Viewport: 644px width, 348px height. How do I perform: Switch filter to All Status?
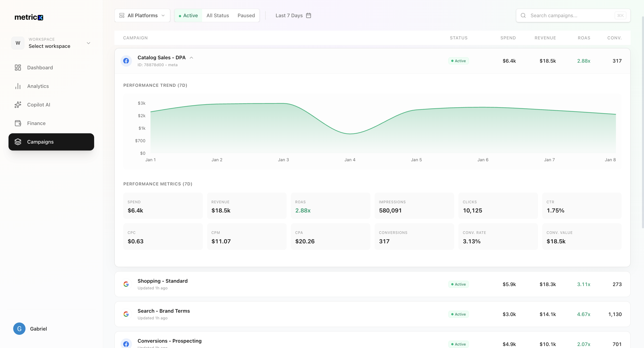[218, 15]
